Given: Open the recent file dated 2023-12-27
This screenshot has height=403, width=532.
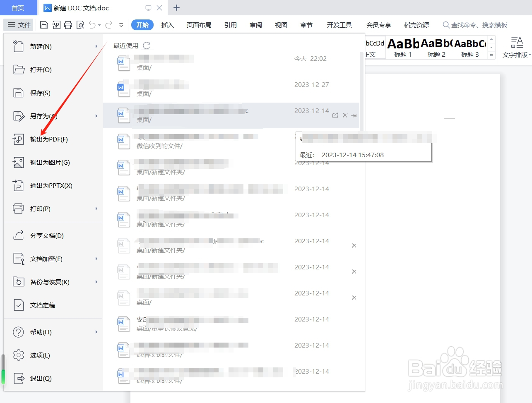Looking at the screenshot, I should [x=231, y=89].
